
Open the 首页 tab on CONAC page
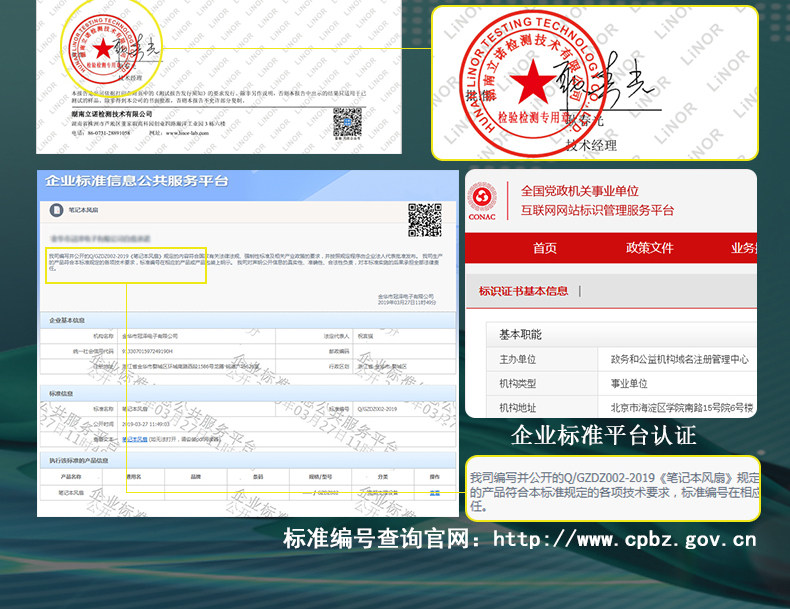pyautogui.click(x=545, y=248)
